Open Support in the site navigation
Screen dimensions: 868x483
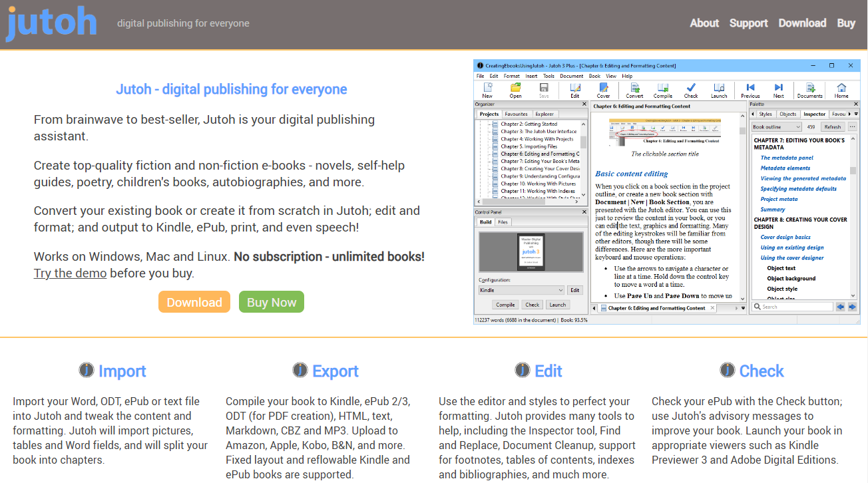pyautogui.click(x=749, y=23)
